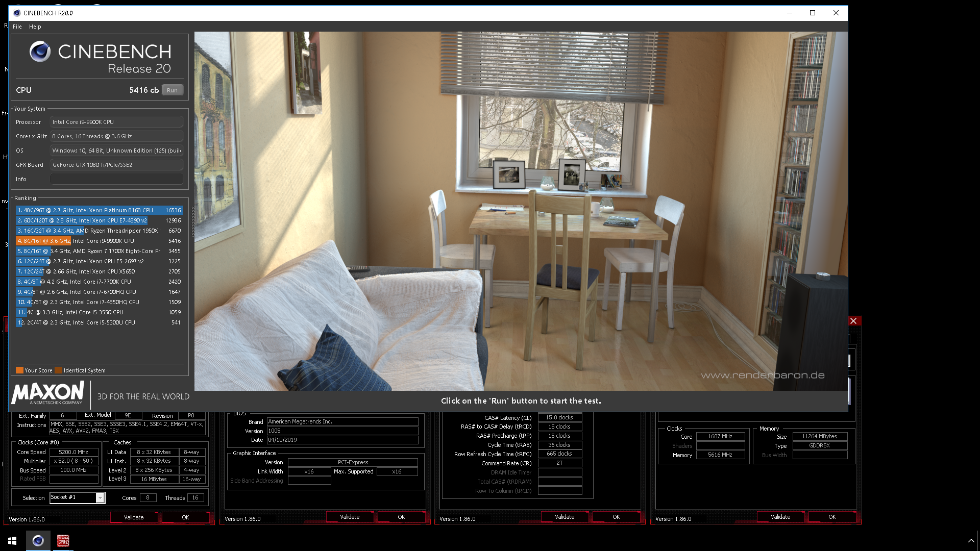Select ranking row Core i7-4850HQ CPU

click(x=99, y=302)
